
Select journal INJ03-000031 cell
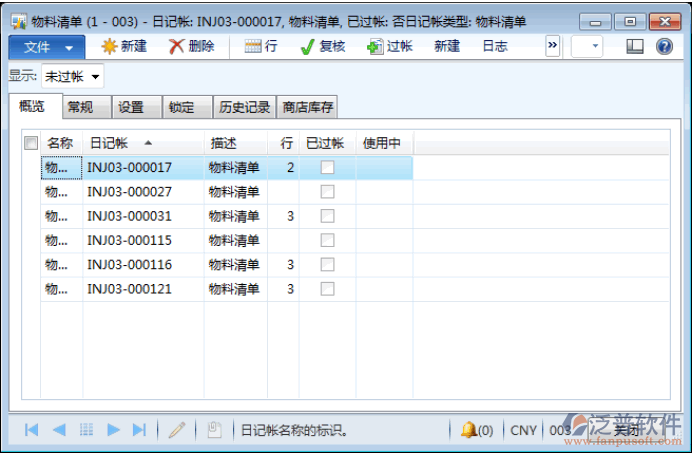143,216
